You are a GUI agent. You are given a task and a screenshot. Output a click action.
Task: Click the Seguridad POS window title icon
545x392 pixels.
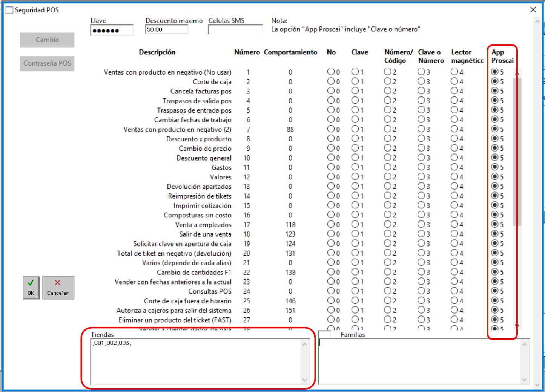(9, 10)
